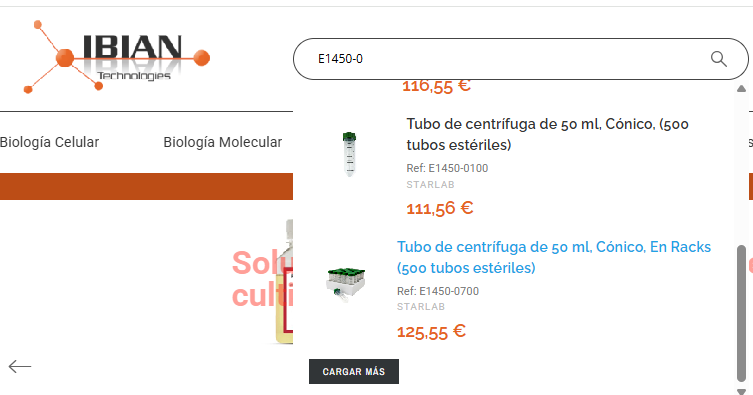
Task: Open the IBIAN Technologies logo homepage
Action: pyautogui.click(x=117, y=57)
